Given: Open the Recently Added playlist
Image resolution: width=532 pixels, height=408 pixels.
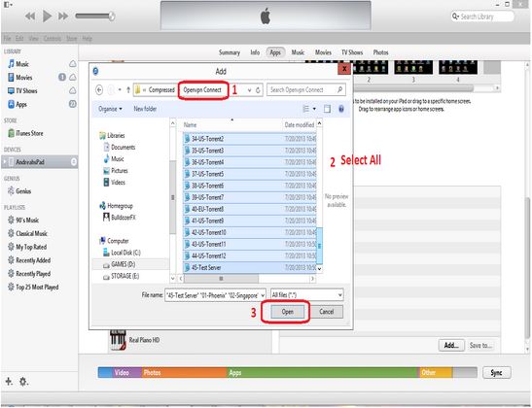Looking at the screenshot, I should point(33,260).
